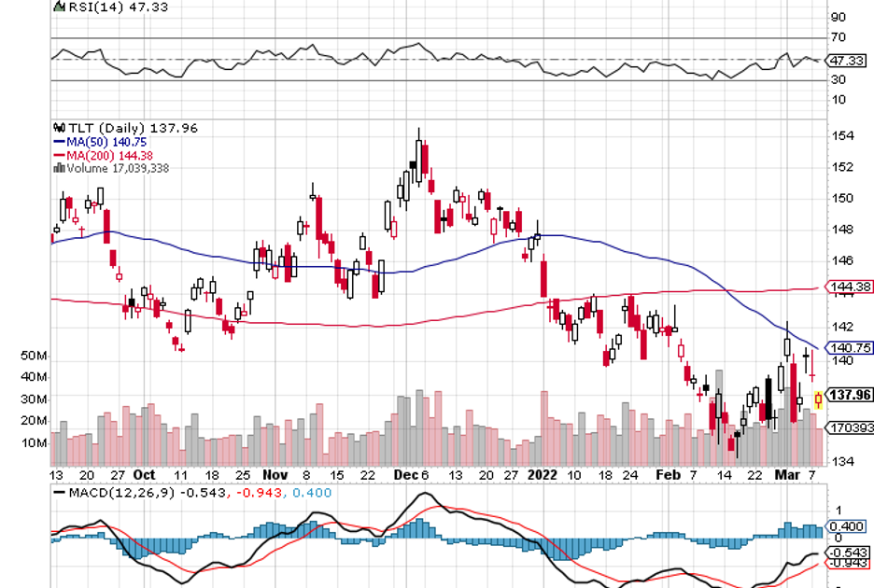Viewport: 874px width, 588px height.
Task: Click the volume bars icon in legend
Action: pyautogui.click(x=59, y=168)
